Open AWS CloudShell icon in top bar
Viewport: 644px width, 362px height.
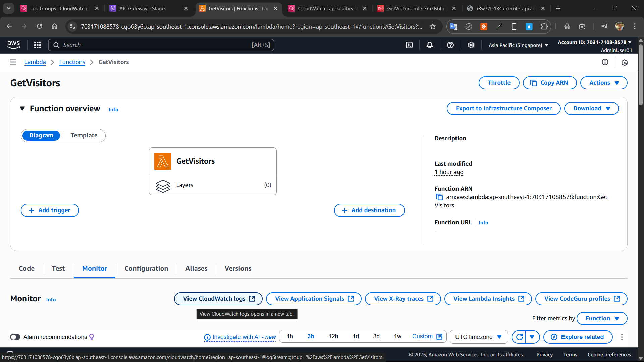click(x=409, y=45)
